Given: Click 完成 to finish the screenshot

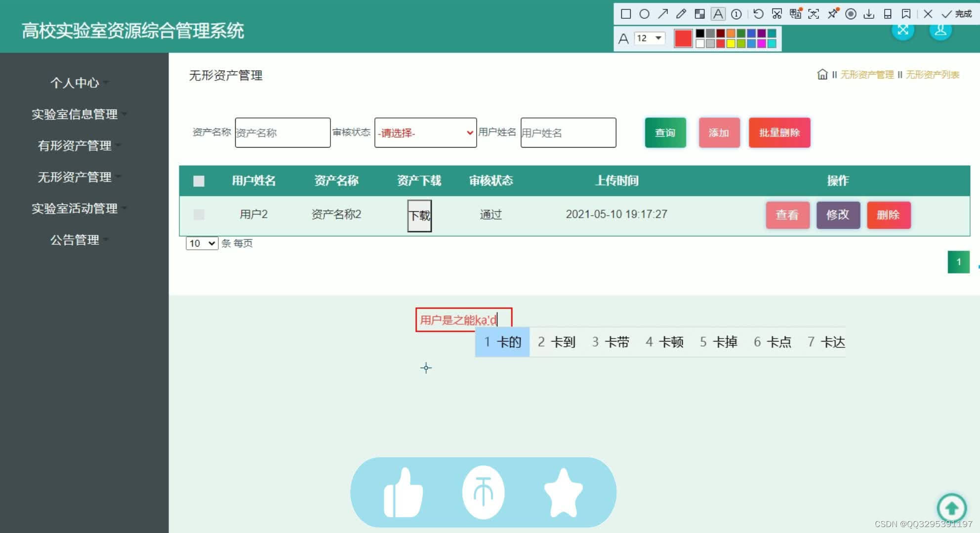Looking at the screenshot, I should [957, 14].
